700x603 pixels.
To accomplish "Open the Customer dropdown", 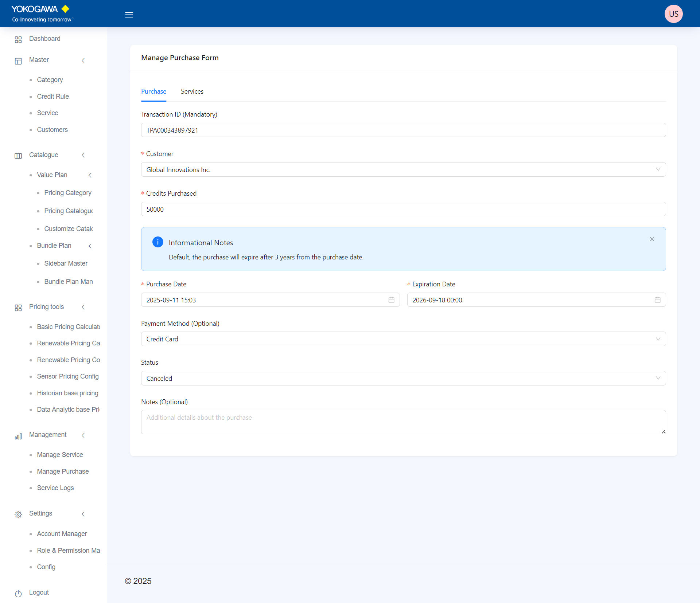I will (403, 169).
